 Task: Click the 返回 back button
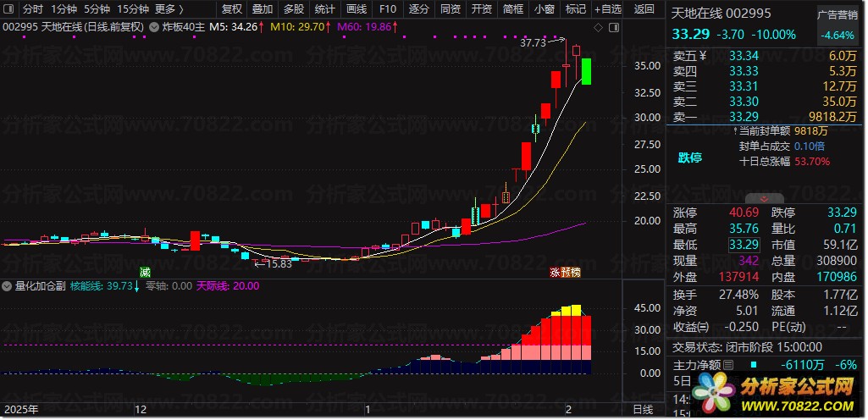click(644, 9)
